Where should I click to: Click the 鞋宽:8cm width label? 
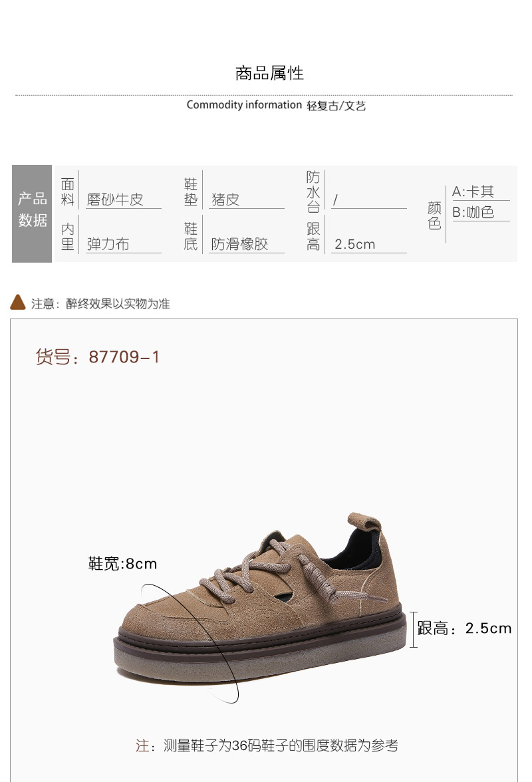[122, 564]
